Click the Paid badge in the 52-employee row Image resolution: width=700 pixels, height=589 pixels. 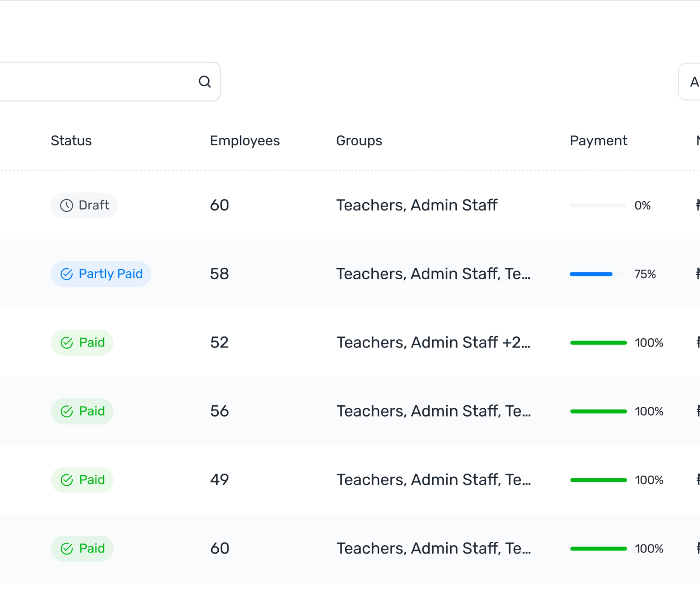(x=82, y=343)
